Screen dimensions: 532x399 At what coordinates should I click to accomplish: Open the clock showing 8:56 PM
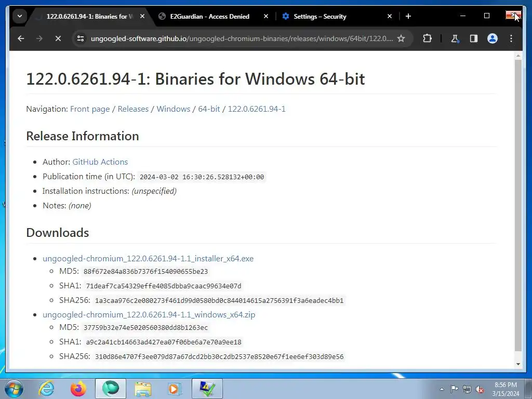pyautogui.click(x=506, y=389)
